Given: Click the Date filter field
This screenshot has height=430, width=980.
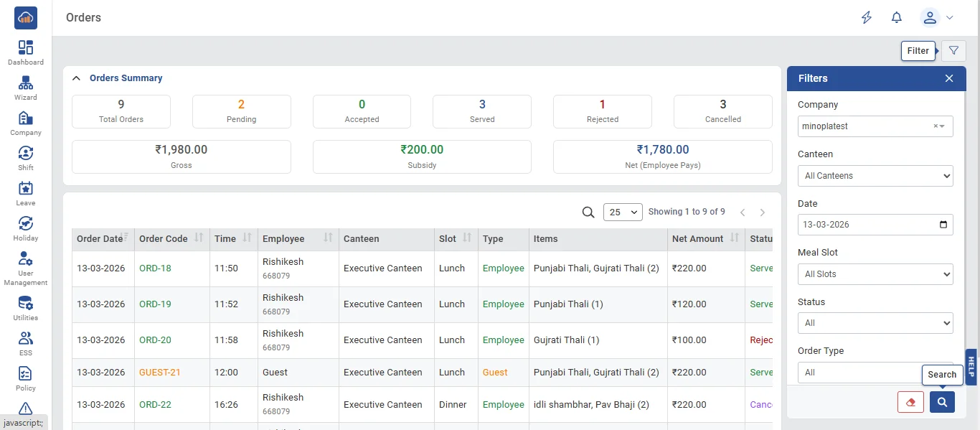Looking at the screenshot, I should pos(875,225).
